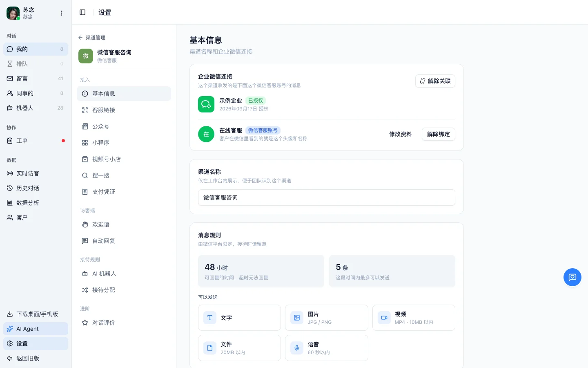Image resolution: width=588 pixels, height=368 pixels.
Task: Open 设置 in the left sidebar
Action: click(36, 343)
